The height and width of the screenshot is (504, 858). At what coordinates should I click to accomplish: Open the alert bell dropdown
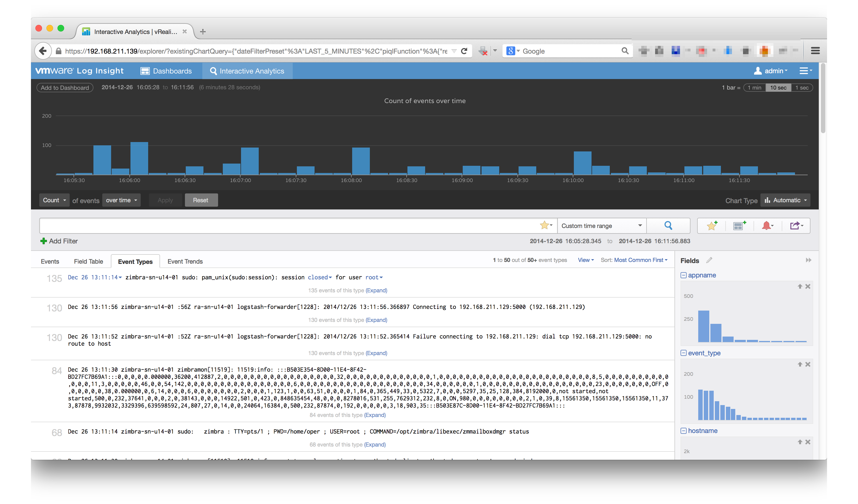pyautogui.click(x=767, y=226)
